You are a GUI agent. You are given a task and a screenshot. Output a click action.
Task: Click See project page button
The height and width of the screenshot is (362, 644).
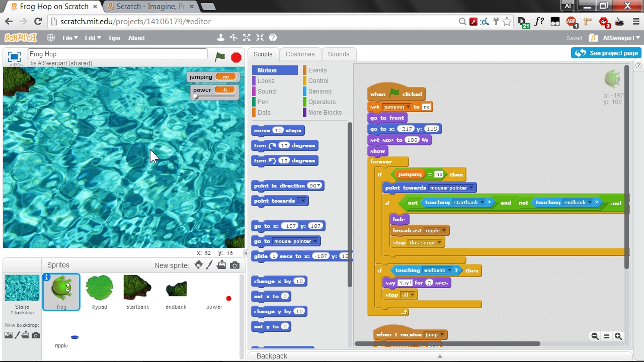click(x=606, y=53)
